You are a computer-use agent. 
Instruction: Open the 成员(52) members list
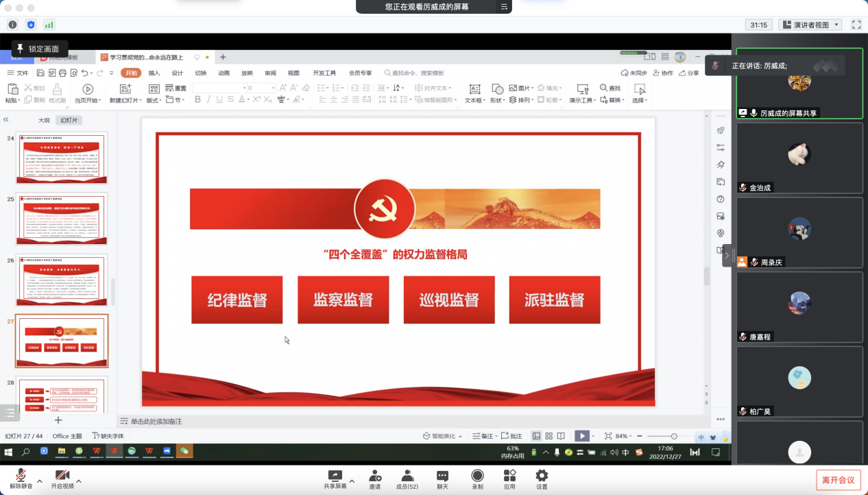pos(407,479)
